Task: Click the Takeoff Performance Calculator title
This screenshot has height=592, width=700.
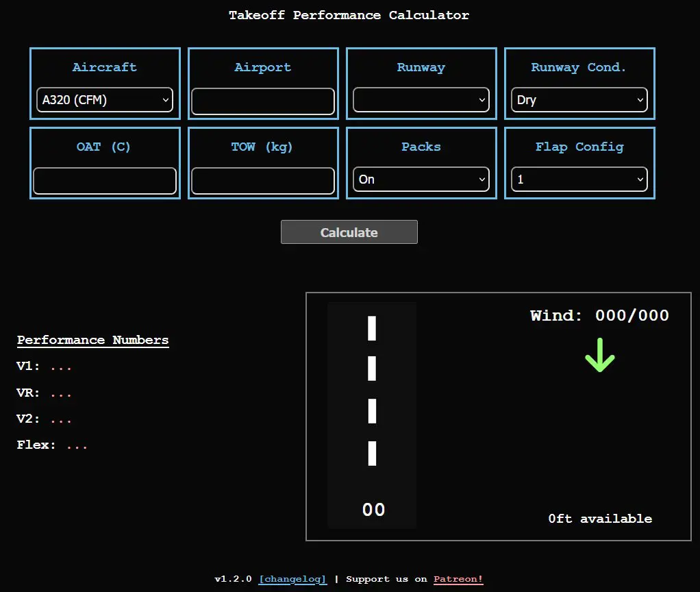Action: click(x=349, y=15)
